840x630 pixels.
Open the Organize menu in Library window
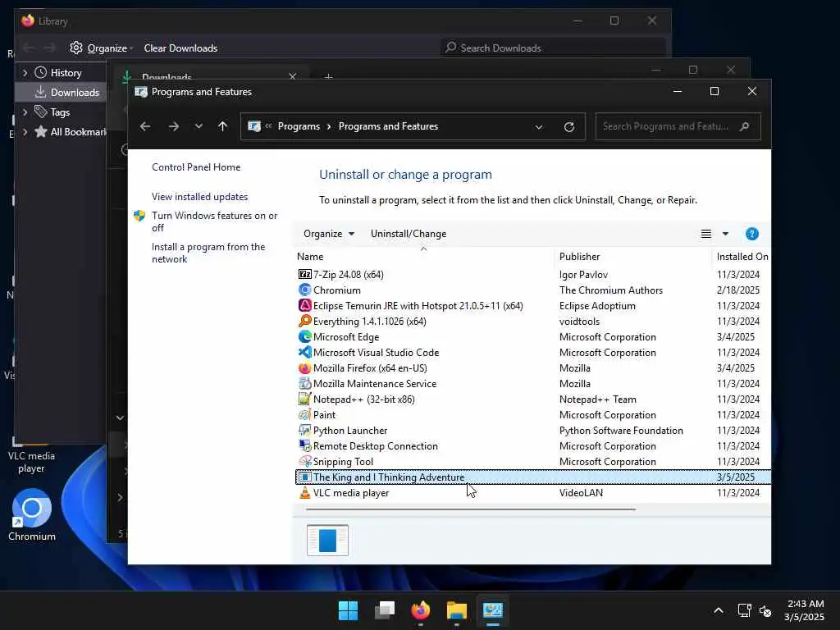point(101,48)
